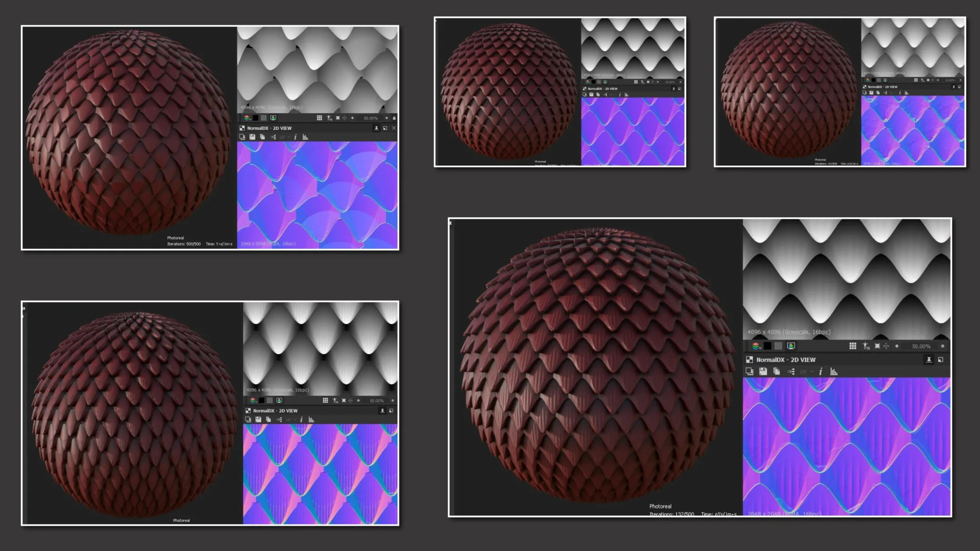This screenshot has height=551, width=980.
Task: Toggle the info 'i' icon in top-left screenshot
Action: coord(295,137)
